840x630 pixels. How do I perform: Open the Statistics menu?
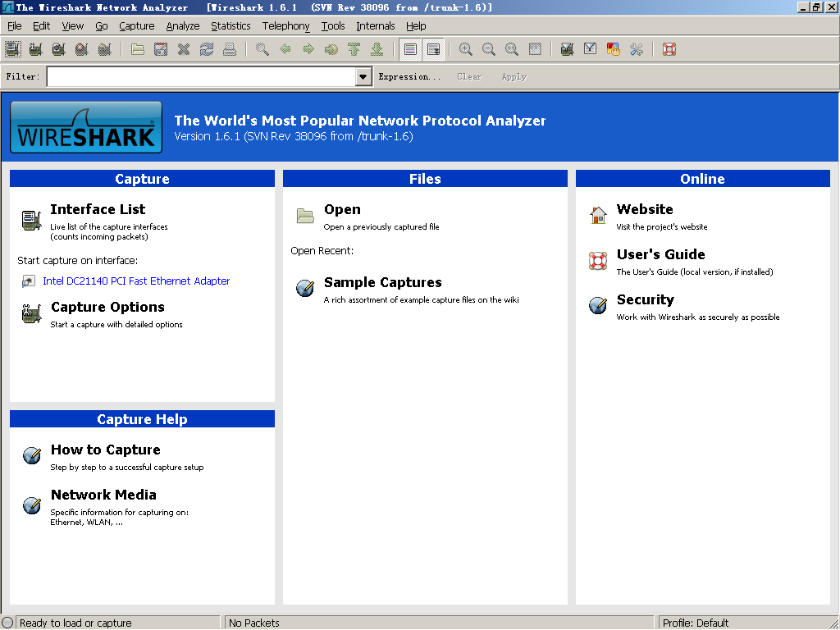coord(231,26)
